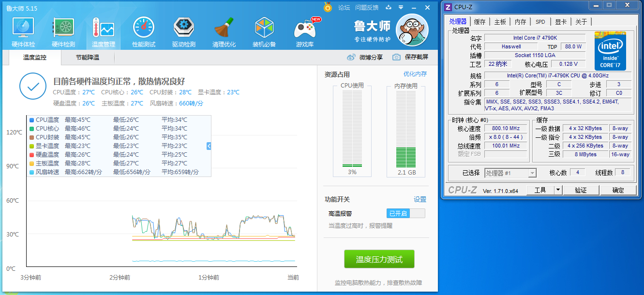Collapse the temperature legend panel arrow

tap(209, 146)
